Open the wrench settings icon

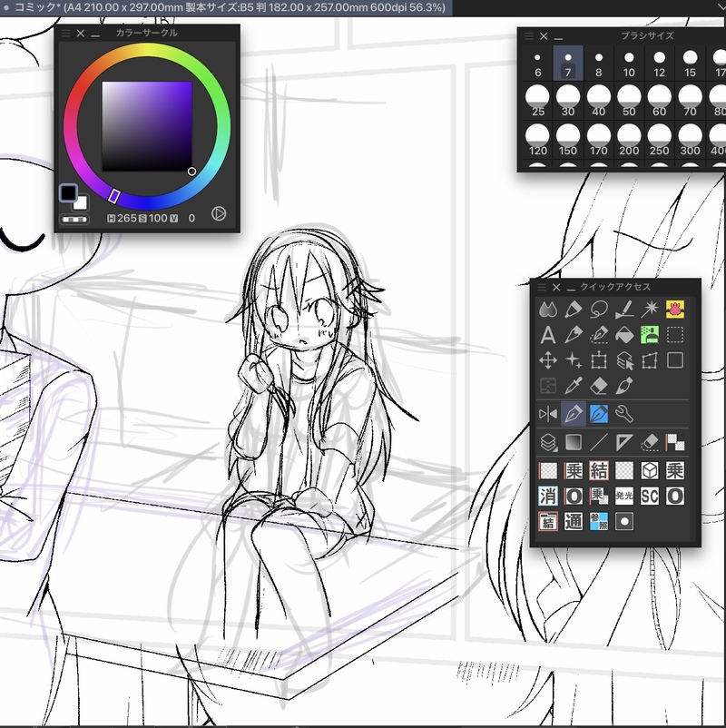click(624, 414)
